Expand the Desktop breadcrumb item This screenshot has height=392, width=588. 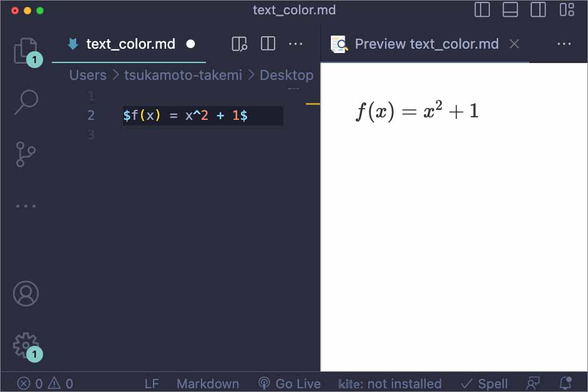coord(287,75)
